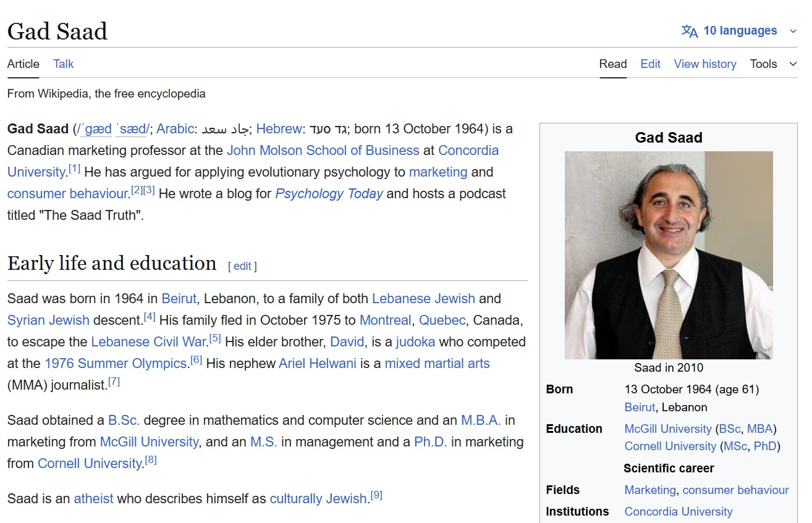Open consumer behaviour link in the infobox Fields row

coord(735,490)
